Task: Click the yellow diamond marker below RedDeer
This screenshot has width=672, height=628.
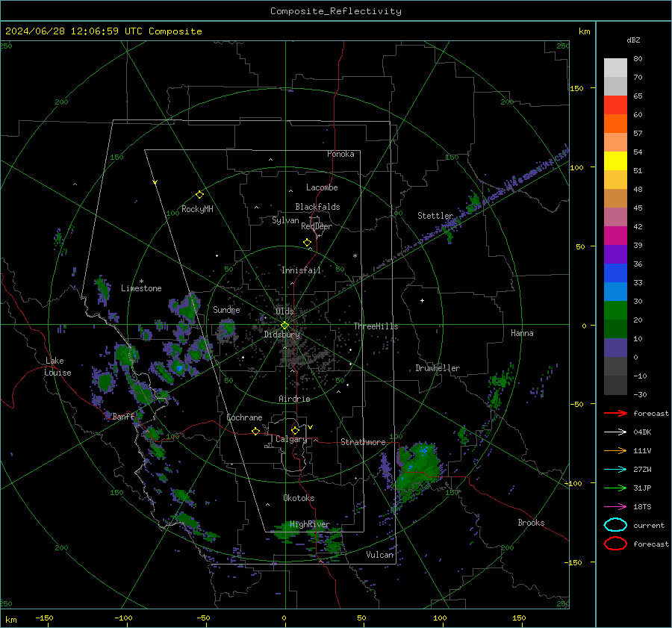Action: (307, 243)
